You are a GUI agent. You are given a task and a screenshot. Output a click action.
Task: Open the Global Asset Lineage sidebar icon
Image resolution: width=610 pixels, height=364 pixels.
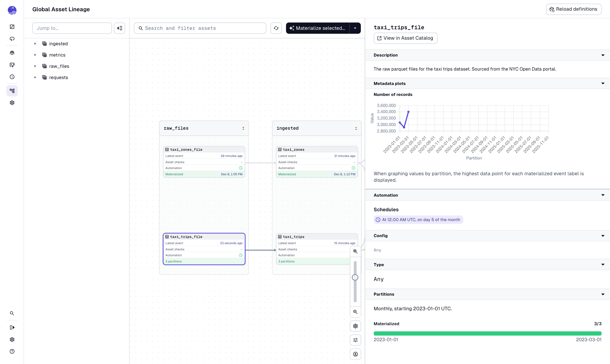click(x=12, y=91)
